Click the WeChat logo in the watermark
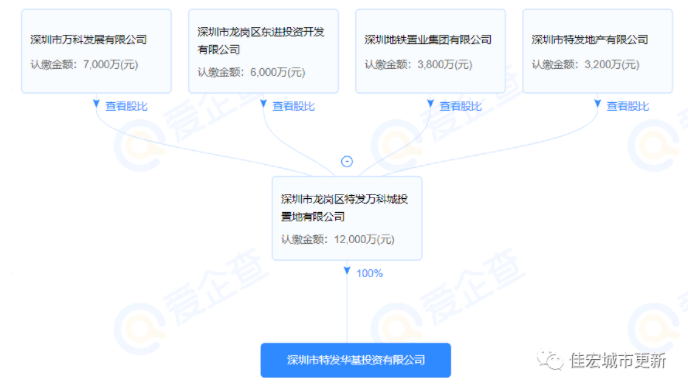 550,360
